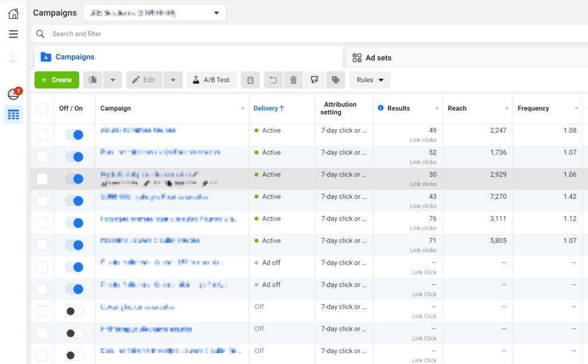Viewport: 588px width, 364px height.
Task: Tick the checkbox for the second campaign row
Action: 41,156
